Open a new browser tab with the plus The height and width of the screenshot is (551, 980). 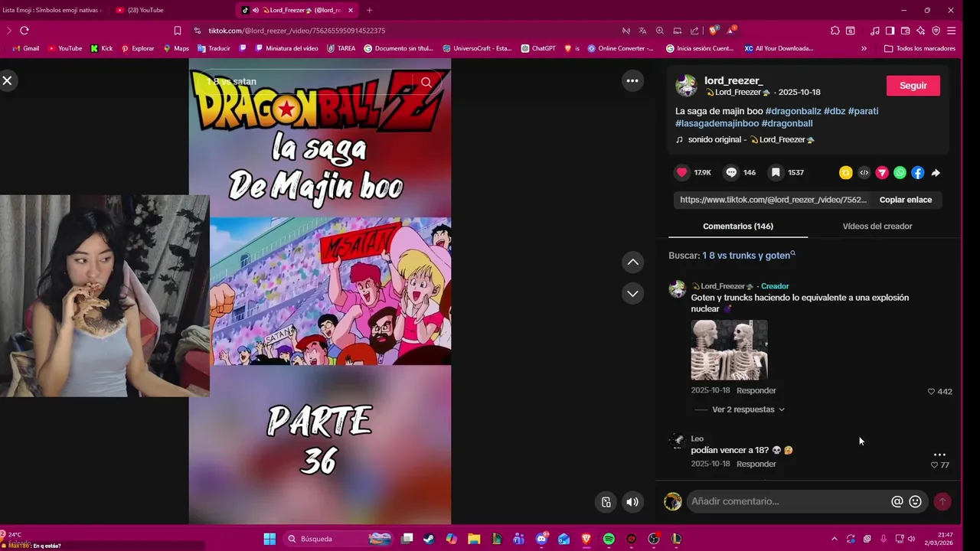369,10
